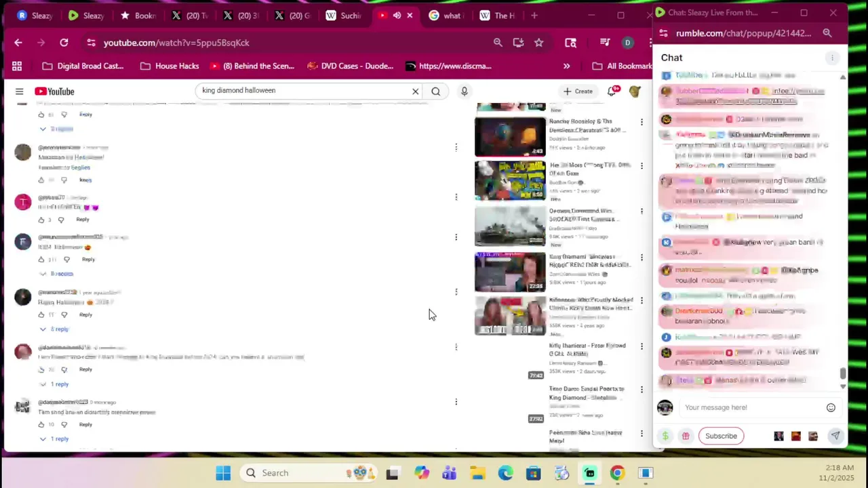The width and height of the screenshot is (868, 488).
Task: Show more bookmarks with the double chevron
Action: pos(566,66)
